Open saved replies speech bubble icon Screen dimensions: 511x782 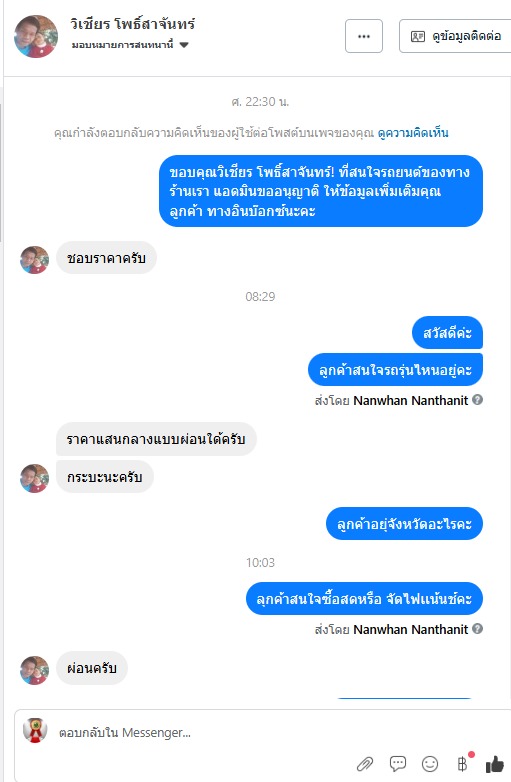click(397, 763)
